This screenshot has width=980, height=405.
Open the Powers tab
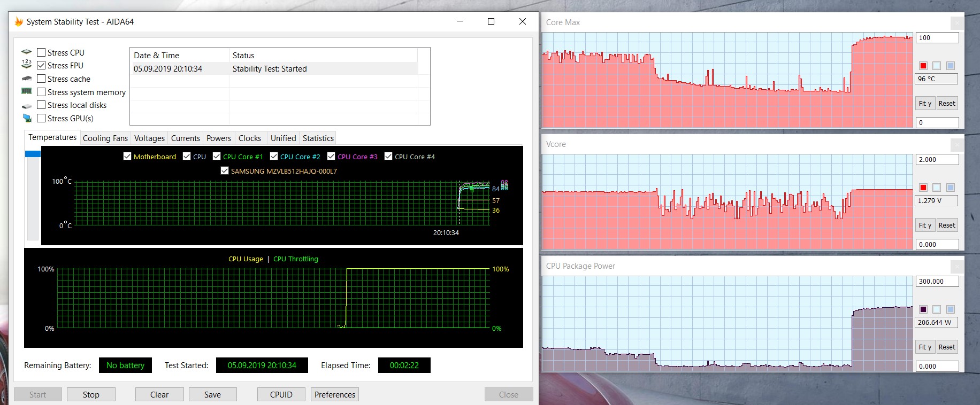coord(219,138)
